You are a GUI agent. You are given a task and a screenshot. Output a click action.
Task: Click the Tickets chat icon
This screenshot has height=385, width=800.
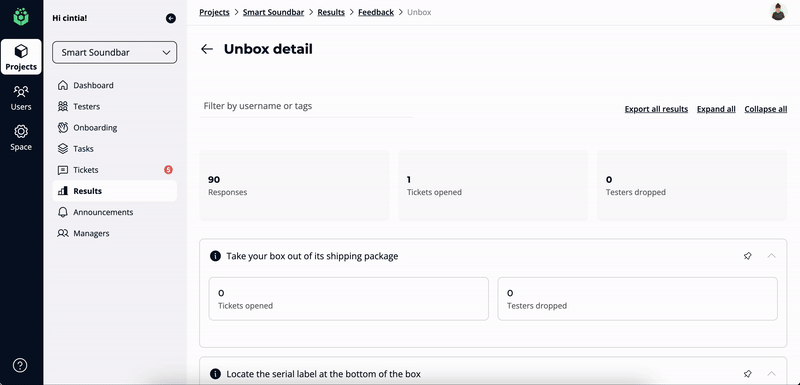point(63,170)
